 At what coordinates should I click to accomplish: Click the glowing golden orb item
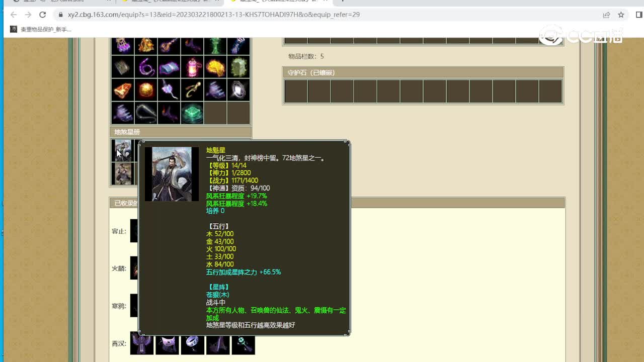[x=146, y=89]
